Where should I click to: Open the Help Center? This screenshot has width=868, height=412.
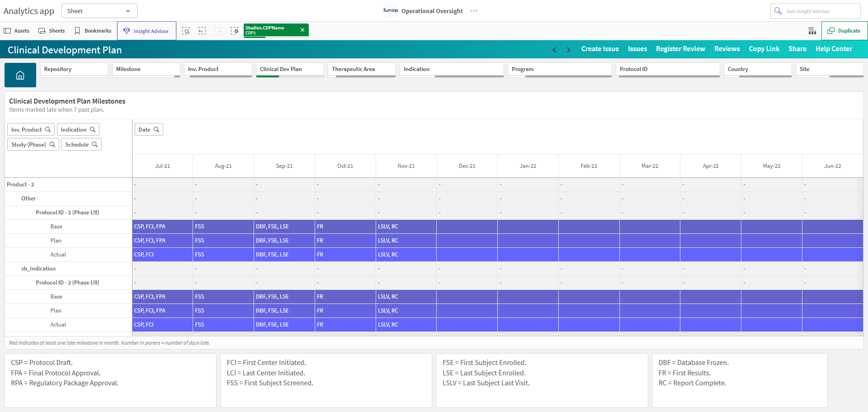(834, 49)
